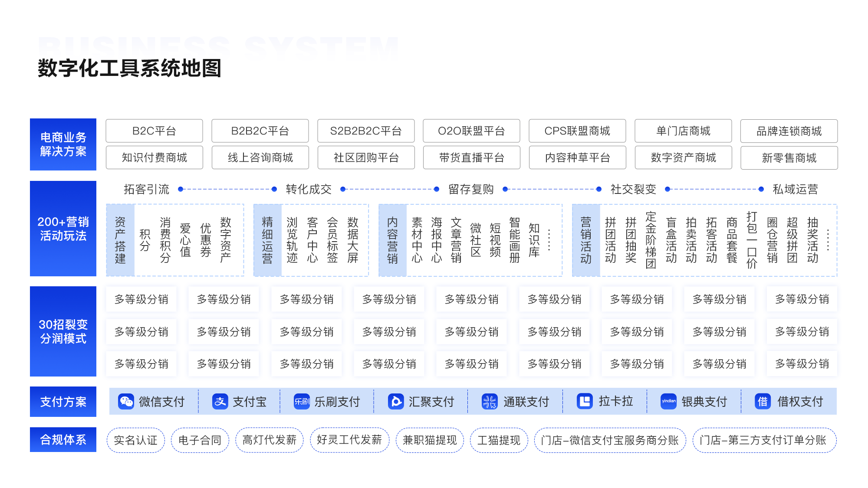
Task: Click the 200+营销活动玩法 blue label
Action: (x=63, y=229)
